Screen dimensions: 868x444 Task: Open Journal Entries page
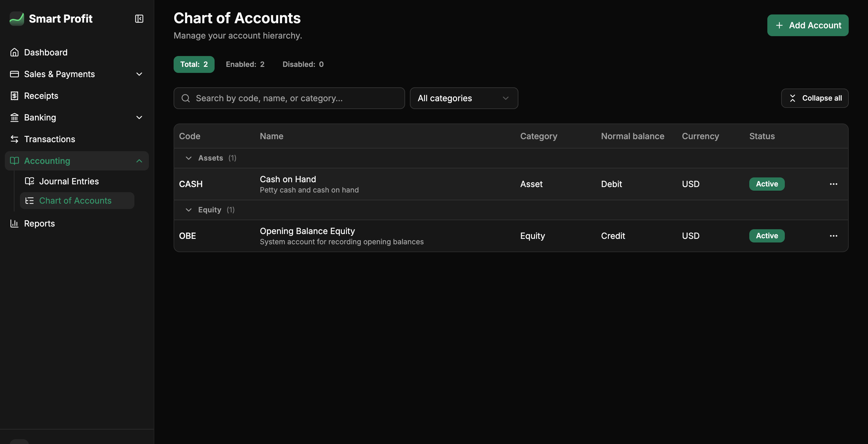pos(77,181)
